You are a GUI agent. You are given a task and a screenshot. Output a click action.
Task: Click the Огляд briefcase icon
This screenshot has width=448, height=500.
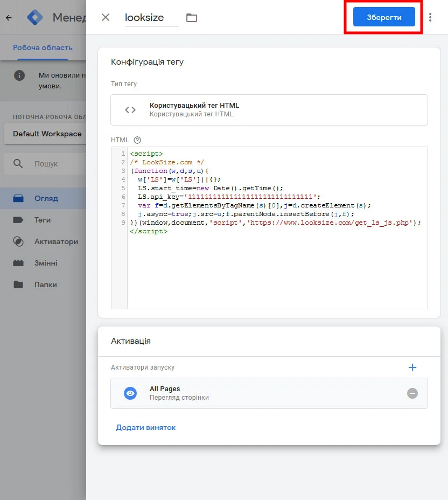pyautogui.click(x=18, y=198)
